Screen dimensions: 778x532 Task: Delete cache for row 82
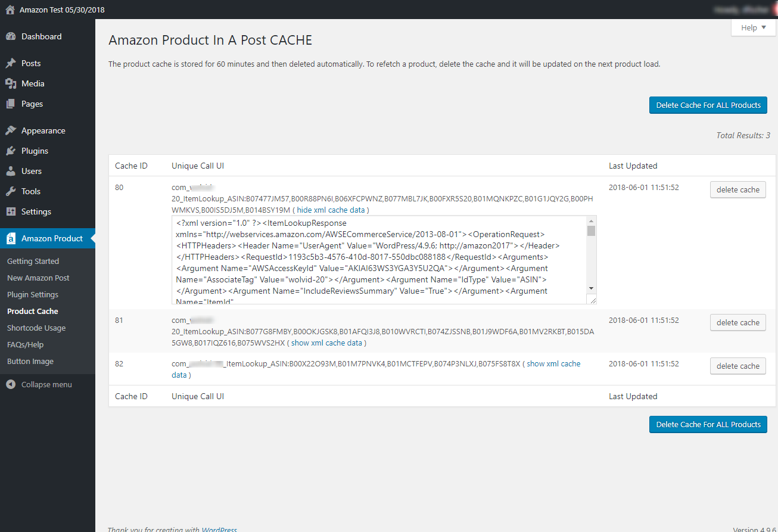(737, 366)
